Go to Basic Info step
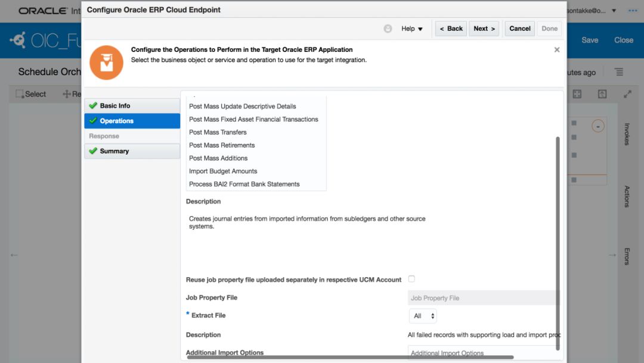This screenshot has height=363, width=644. pos(132,106)
